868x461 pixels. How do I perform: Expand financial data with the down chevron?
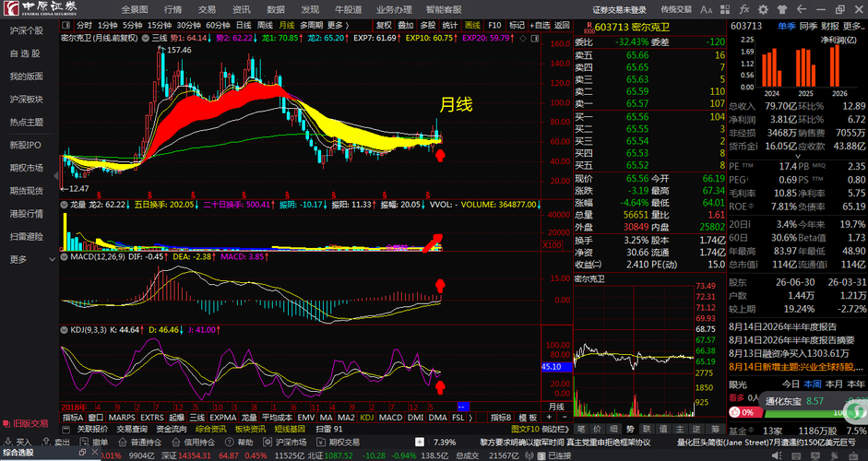(798, 157)
